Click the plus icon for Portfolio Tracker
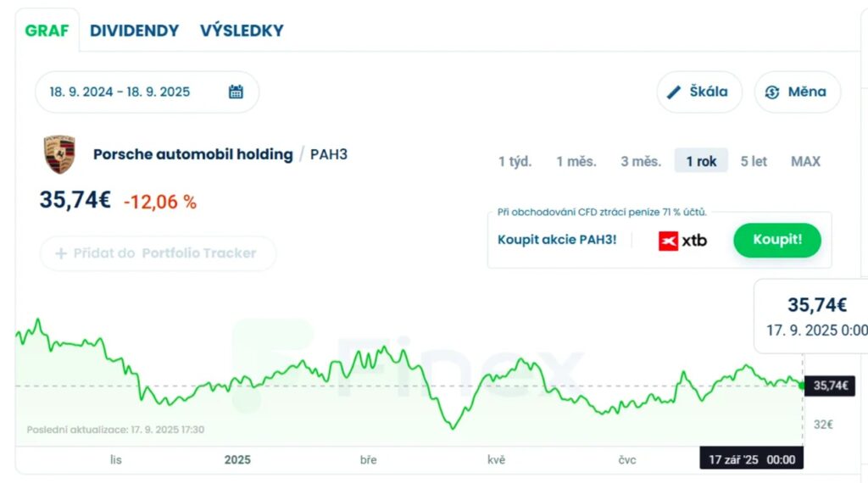 coord(61,253)
